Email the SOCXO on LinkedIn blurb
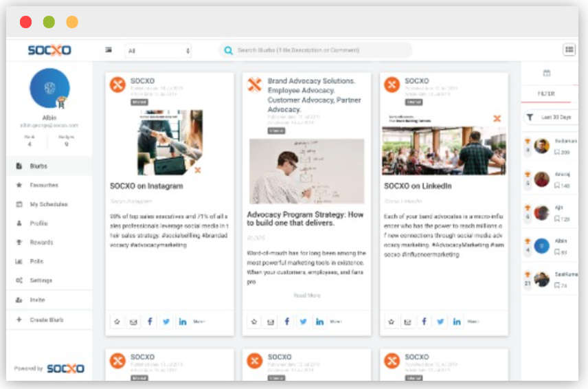588x389 pixels. click(407, 322)
